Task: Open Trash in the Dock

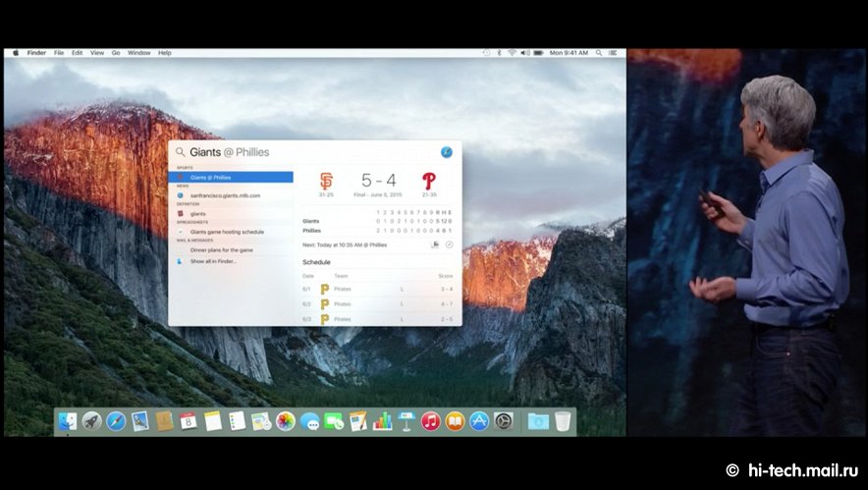Action: [x=563, y=421]
